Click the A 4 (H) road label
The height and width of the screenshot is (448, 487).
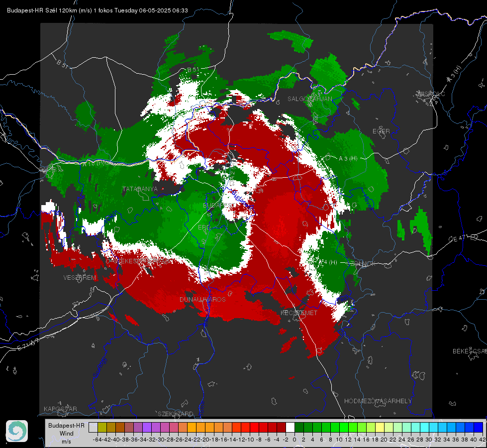[x=328, y=262]
